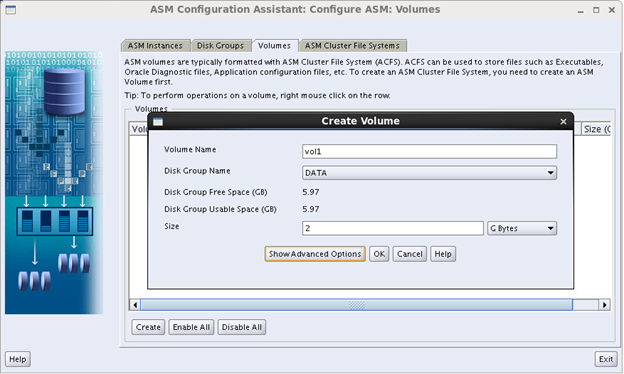Click the horizontal scrollbar thumb in volumes table
This screenshot has width=624, height=374.
pyautogui.click(x=356, y=305)
